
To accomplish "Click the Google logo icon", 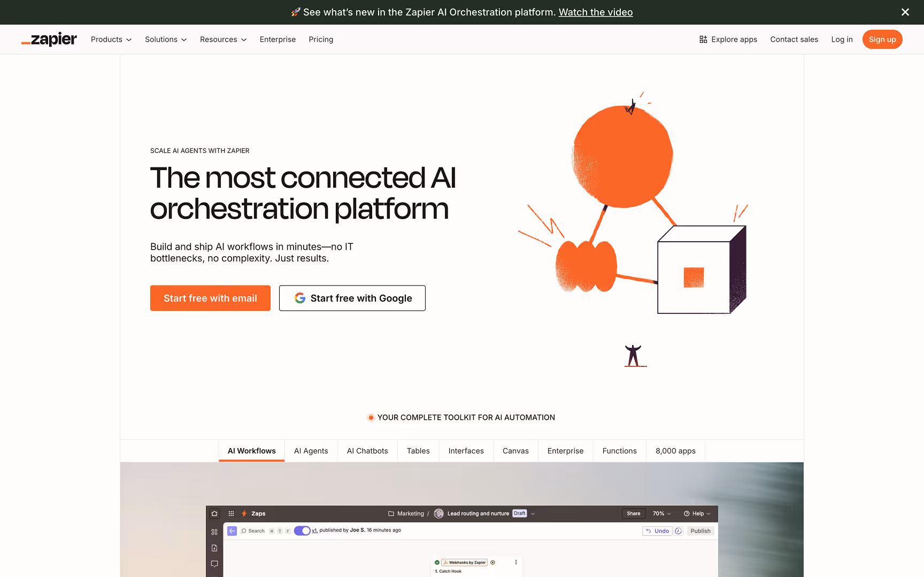I will pos(300,298).
